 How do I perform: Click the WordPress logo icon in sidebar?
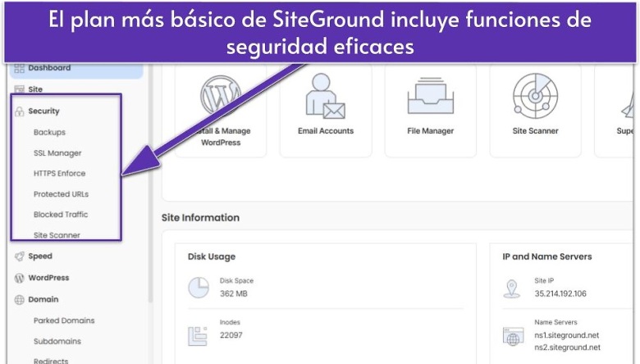click(x=19, y=278)
